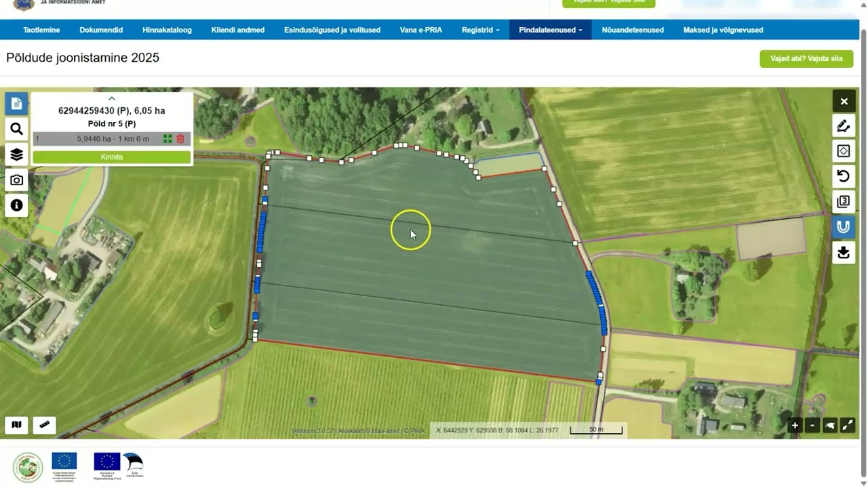868x488 pixels.
Task: Open Maksed ja võlgnevused
Action: click(x=723, y=30)
